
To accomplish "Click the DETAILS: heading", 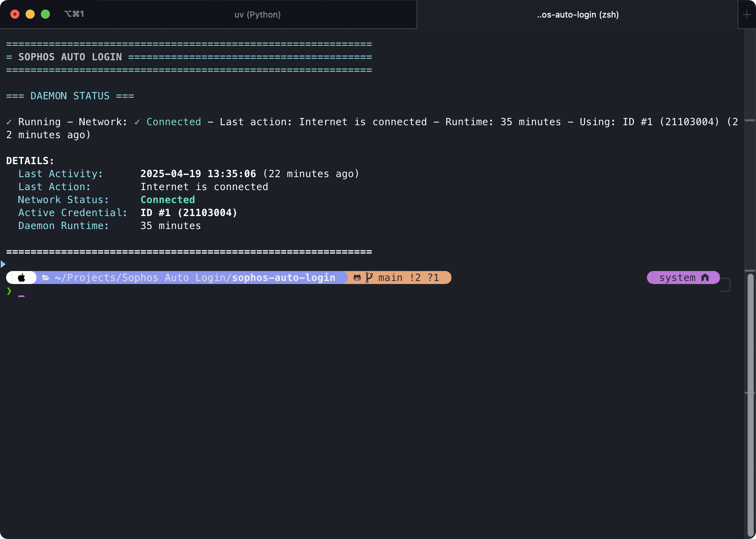I will point(30,161).
